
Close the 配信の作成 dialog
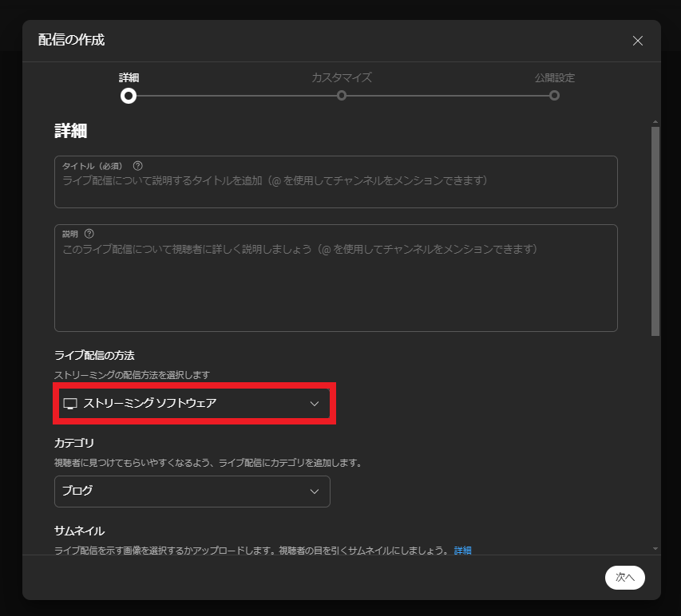[x=637, y=41]
